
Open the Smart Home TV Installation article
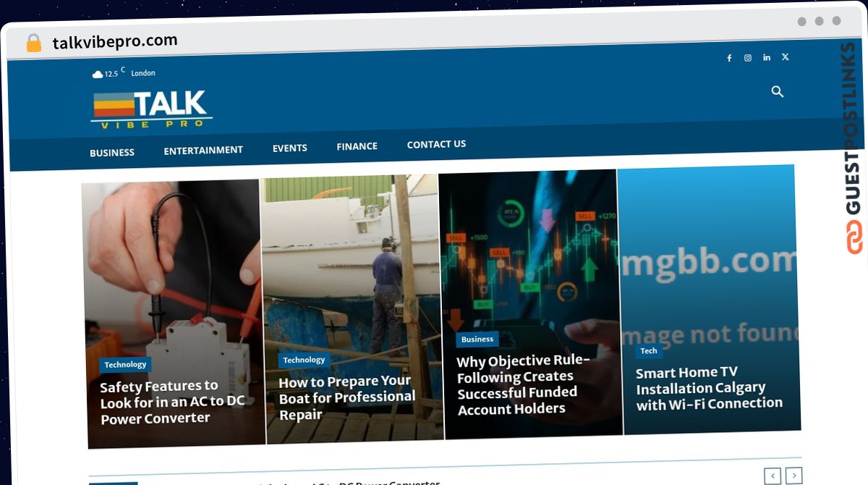(x=709, y=389)
